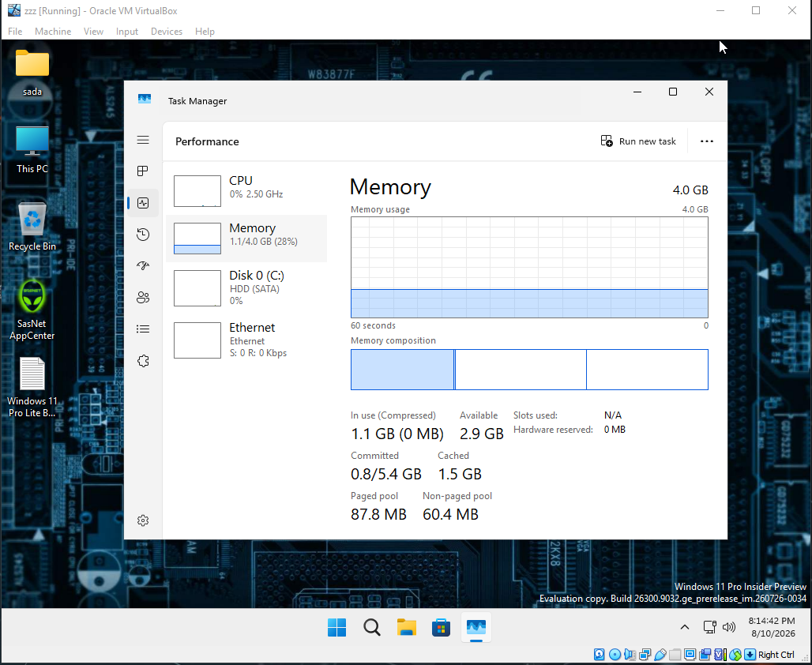Open VirtualBox Input menu
Image resolution: width=812 pixels, height=665 pixels.
127,32
